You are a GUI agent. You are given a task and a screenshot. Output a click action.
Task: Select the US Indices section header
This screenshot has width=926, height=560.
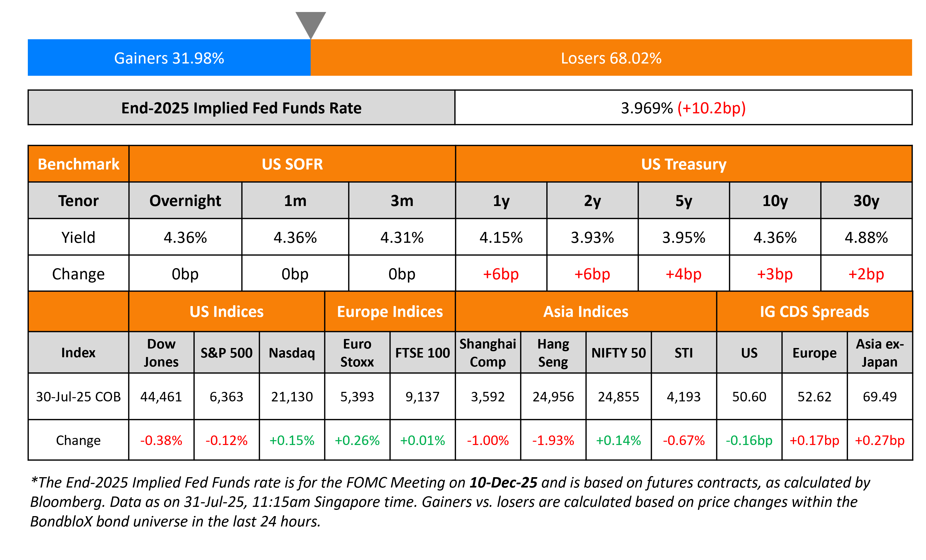point(227,312)
